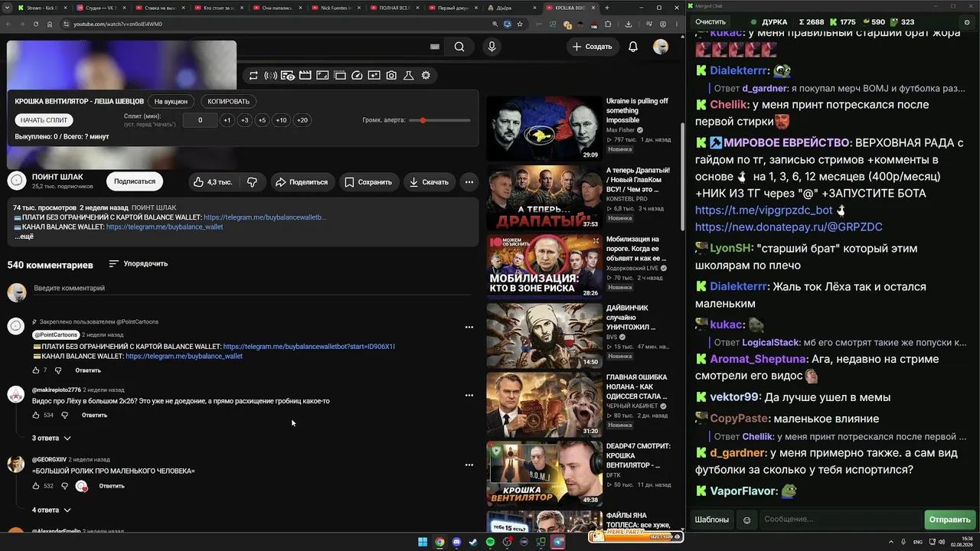The width and height of the screenshot is (980, 551).
Task: Dislike the video with thumbs down
Action: (251, 182)
